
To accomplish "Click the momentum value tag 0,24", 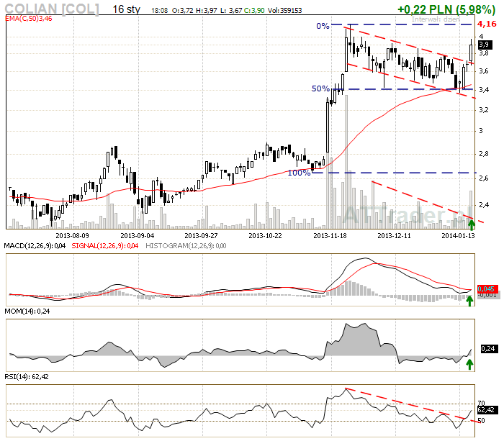I will 489,349.
